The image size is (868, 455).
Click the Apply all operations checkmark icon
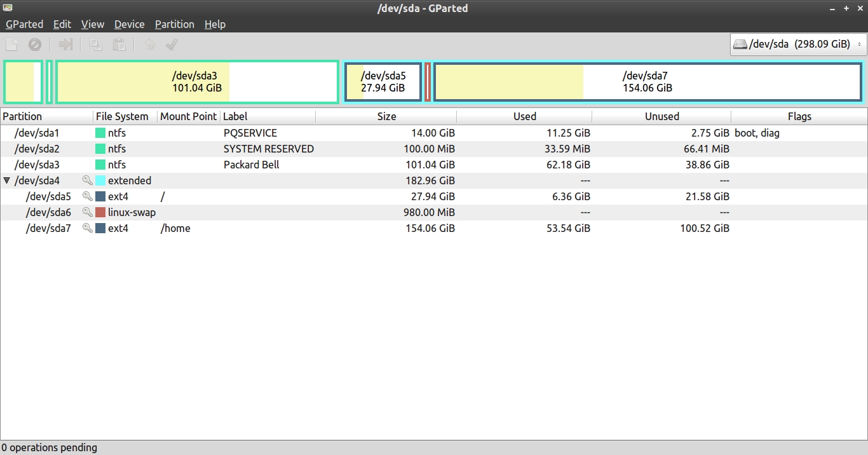[172, 44]
